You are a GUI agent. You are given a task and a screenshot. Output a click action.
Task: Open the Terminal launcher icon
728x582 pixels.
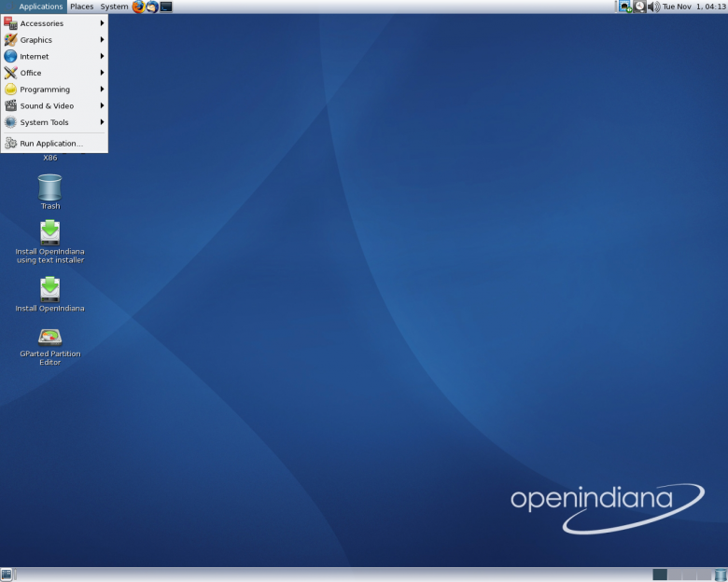(166, 7)
